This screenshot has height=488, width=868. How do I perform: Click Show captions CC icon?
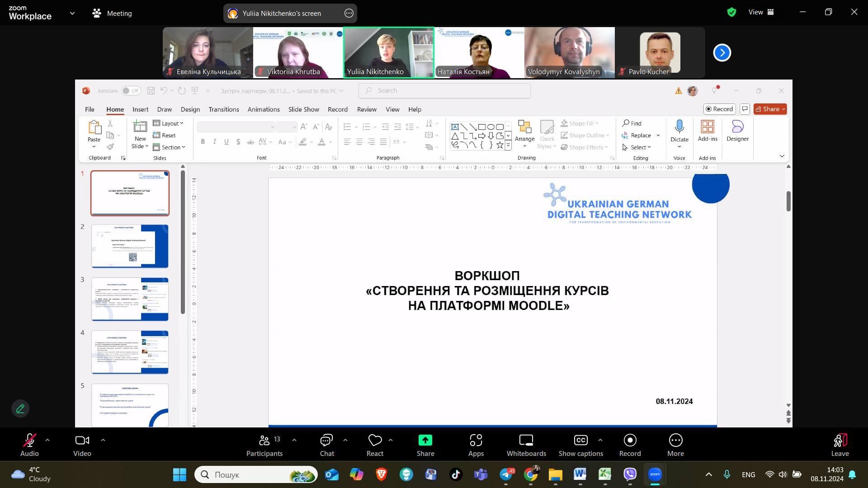click(580, 441)
